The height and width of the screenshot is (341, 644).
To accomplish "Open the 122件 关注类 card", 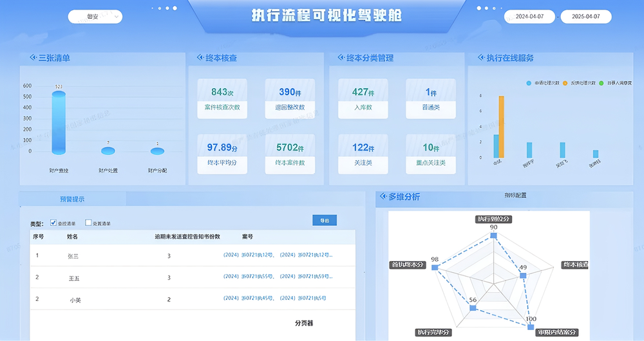I will [363, 154].
